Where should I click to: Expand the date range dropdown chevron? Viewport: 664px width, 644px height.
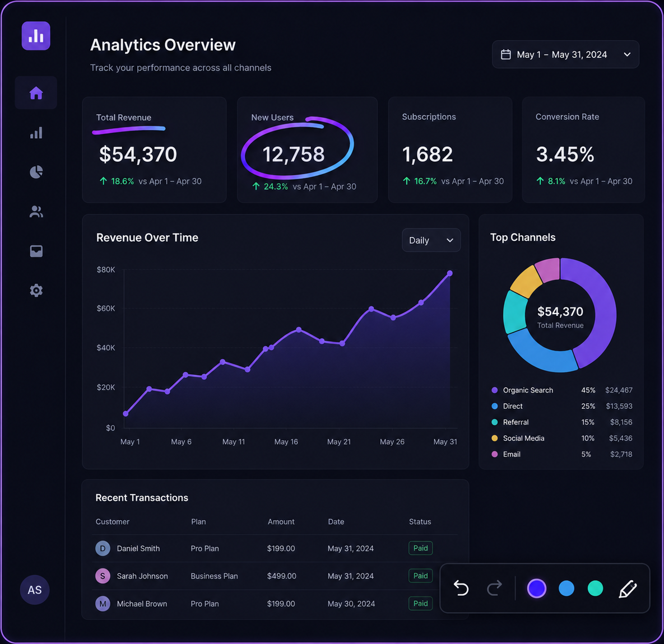627,54
